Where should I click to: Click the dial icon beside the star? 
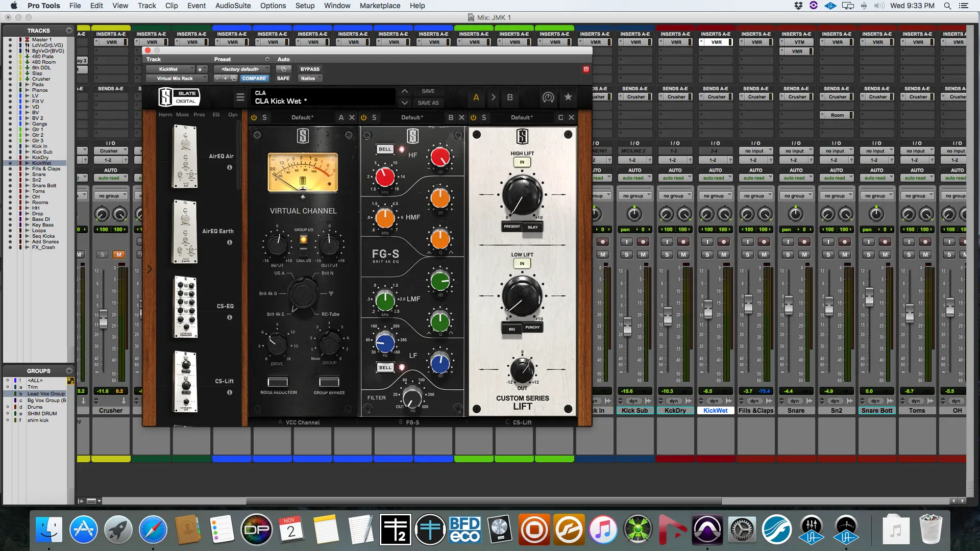(x=548, y=97)
